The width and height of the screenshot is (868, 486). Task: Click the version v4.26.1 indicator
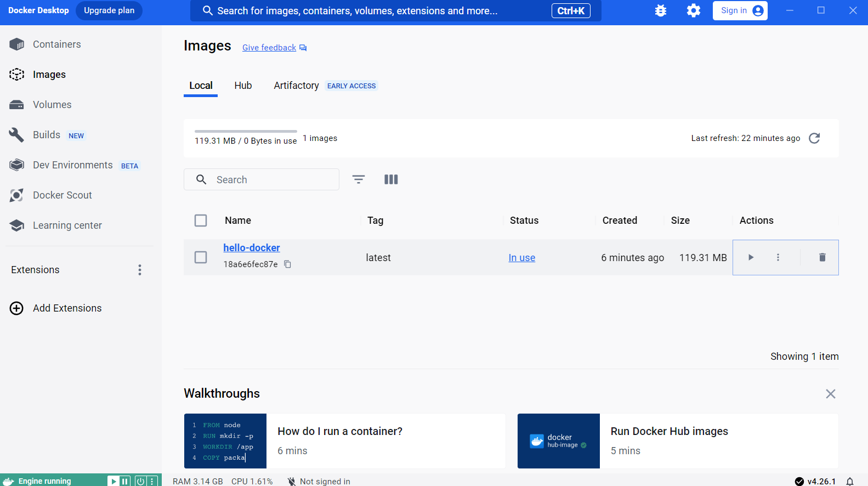click(x=815, y=481)
